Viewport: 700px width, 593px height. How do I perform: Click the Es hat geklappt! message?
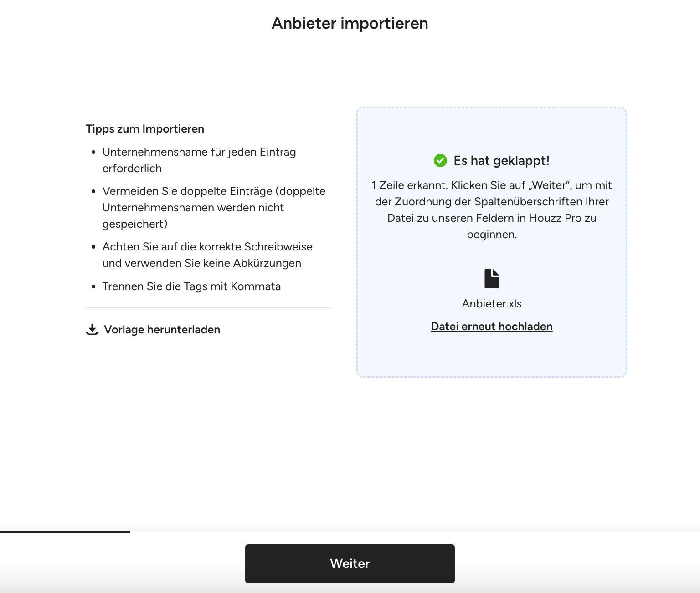501,161
